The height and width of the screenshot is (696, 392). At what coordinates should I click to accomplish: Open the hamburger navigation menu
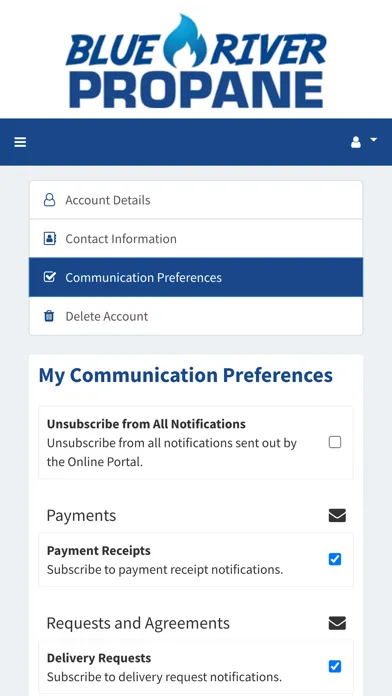(x=20, y=142)
